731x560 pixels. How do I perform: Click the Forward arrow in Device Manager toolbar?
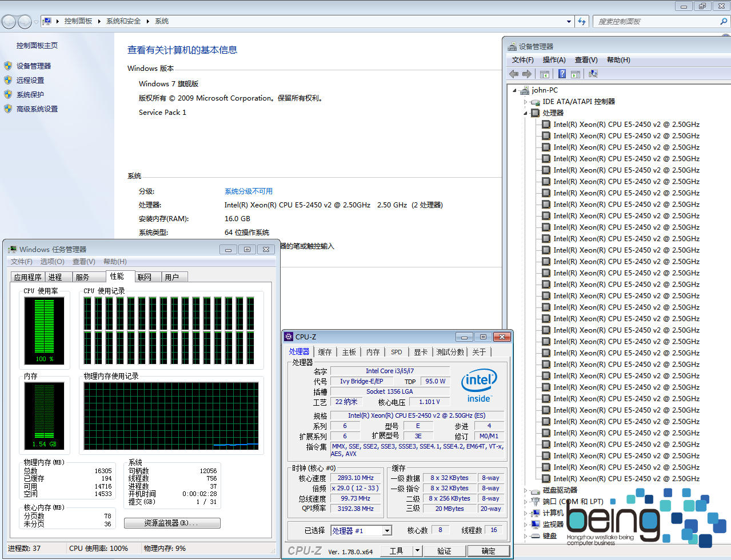click(526, 74)
